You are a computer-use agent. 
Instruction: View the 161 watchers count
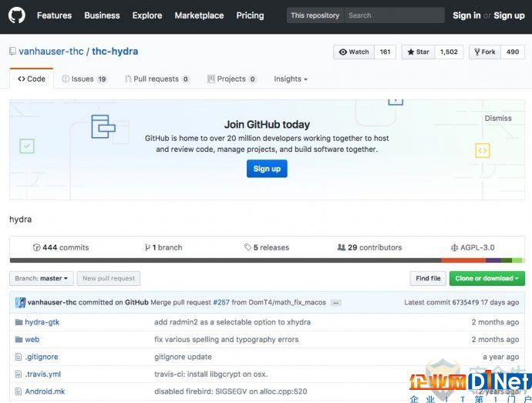pos(385,52)
